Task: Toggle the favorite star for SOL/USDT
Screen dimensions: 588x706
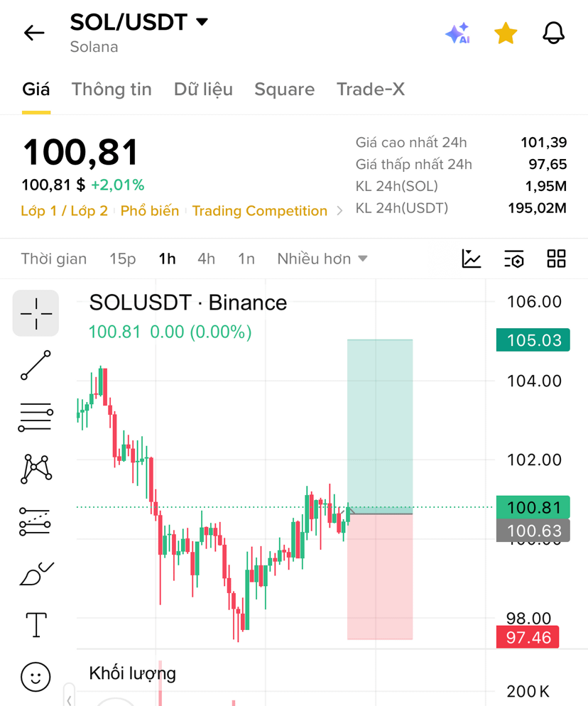Action: click(x=506, y=33)
